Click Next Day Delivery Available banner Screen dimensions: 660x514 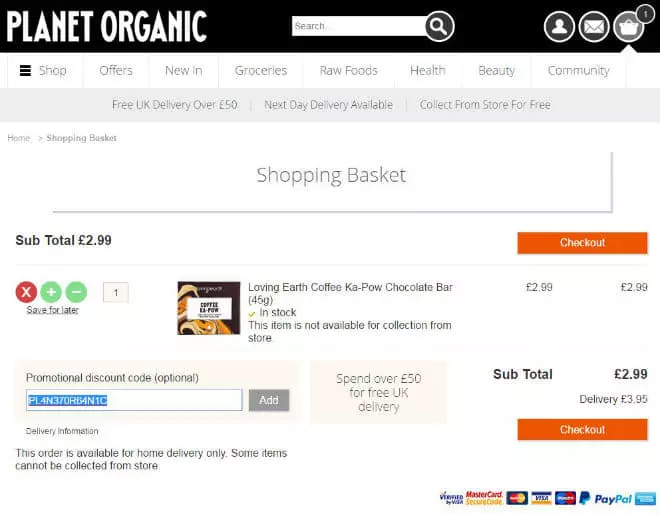[328, 105]
